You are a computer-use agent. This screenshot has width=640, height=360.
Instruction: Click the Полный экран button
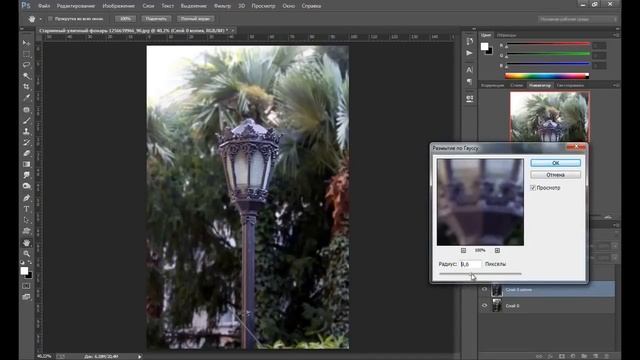(x=196, y=19)
